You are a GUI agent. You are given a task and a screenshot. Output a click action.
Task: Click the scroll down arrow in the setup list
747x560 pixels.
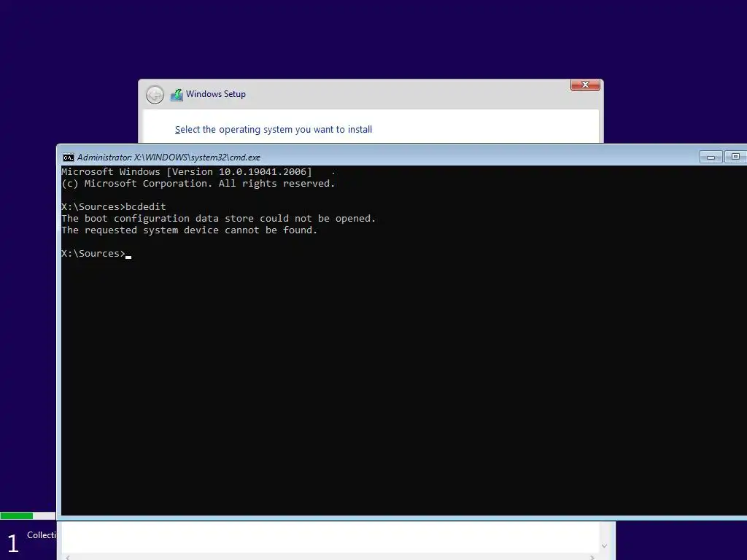604,545
